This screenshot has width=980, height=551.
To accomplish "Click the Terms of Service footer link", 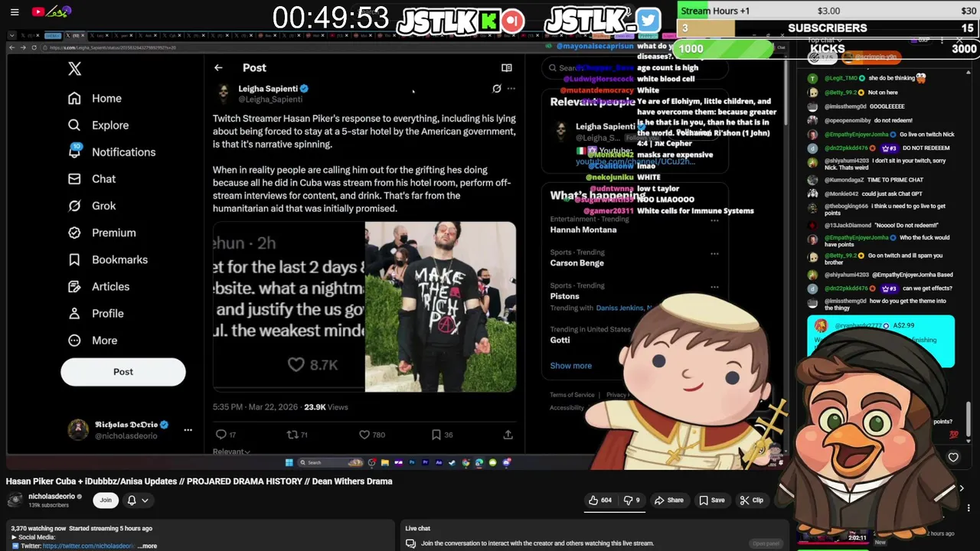I will pyautogui.click(x=572, y=395).
